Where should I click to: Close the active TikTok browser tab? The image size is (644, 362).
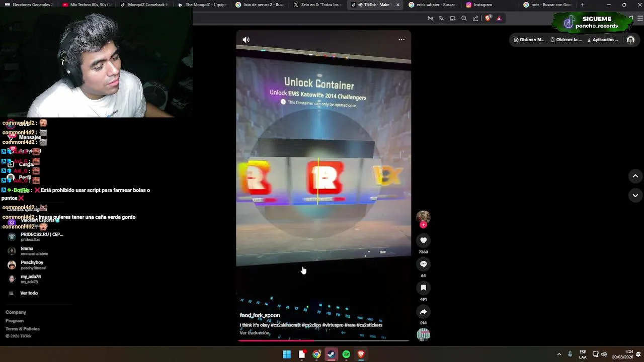click(398, 5)
